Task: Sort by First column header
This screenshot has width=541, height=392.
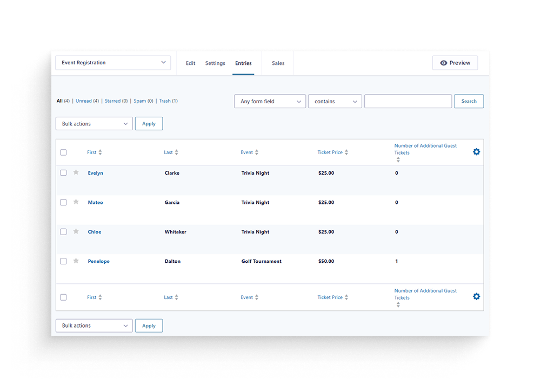Action: click(x=91, y=152)
